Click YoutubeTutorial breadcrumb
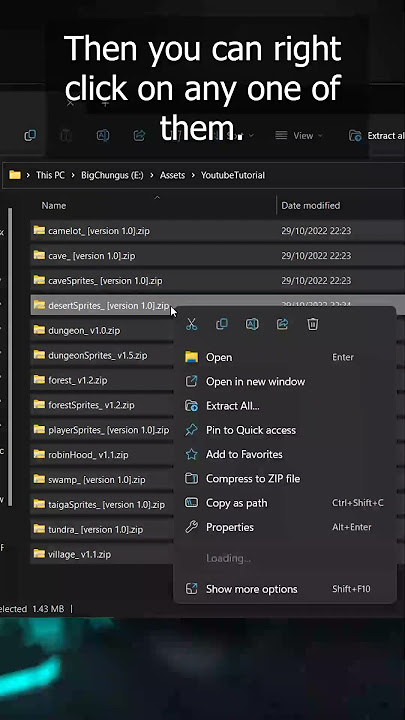The image size is (405, 720). (233, 175)
